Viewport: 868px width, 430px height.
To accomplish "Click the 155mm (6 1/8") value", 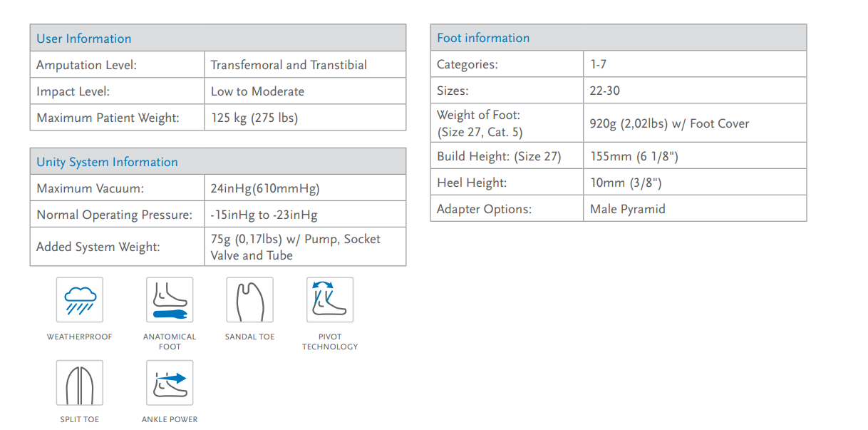I will click(634, 155).
